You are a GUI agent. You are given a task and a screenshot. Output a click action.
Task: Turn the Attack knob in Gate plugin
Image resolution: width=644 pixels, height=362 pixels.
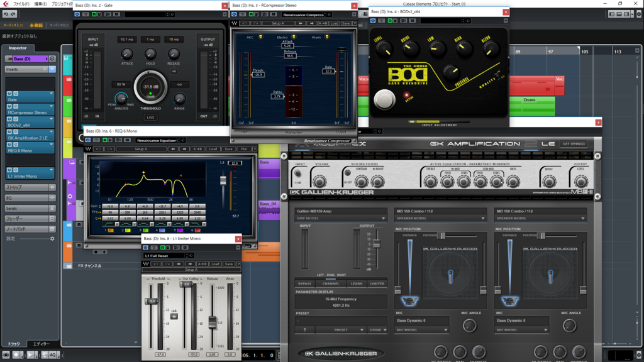click(127, 54)
